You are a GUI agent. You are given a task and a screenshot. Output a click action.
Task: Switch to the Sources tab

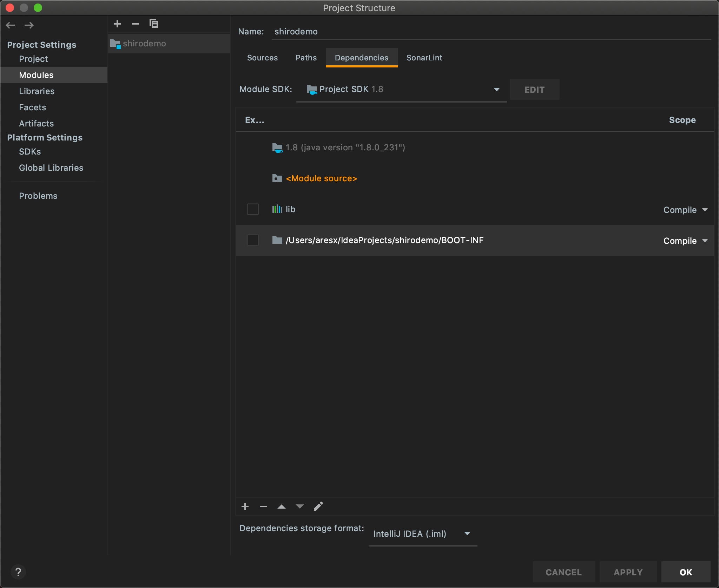point(262,58)
